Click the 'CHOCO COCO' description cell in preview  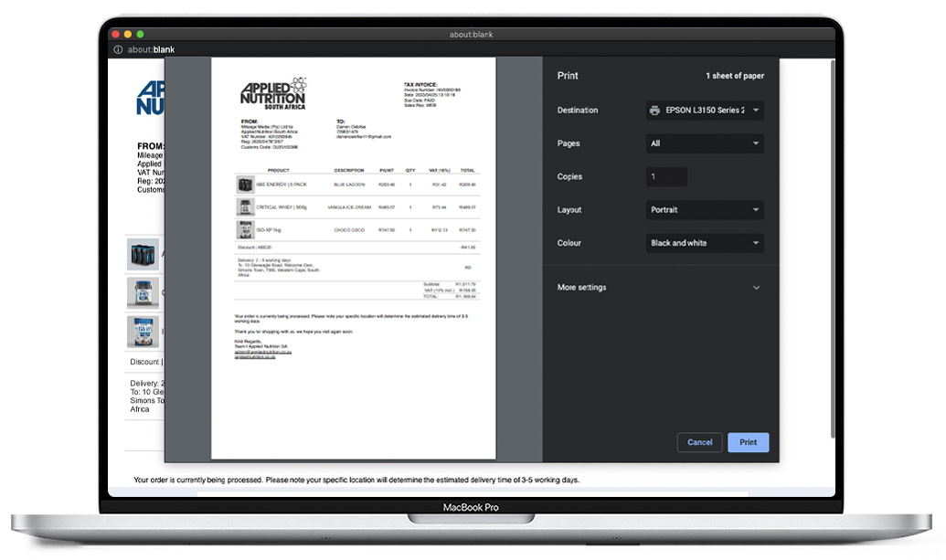tap(349, 229)
